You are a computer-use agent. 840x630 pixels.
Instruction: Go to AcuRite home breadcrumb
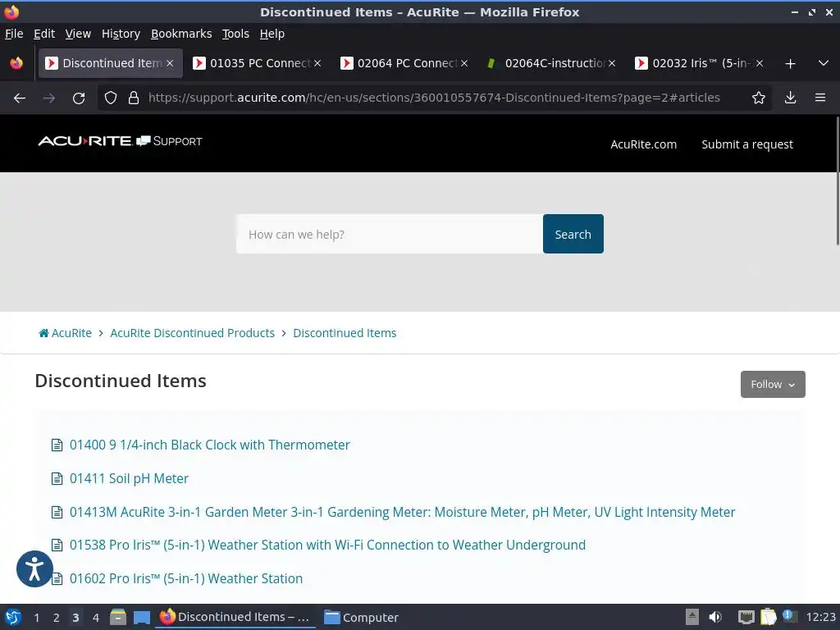click(66, 333)
